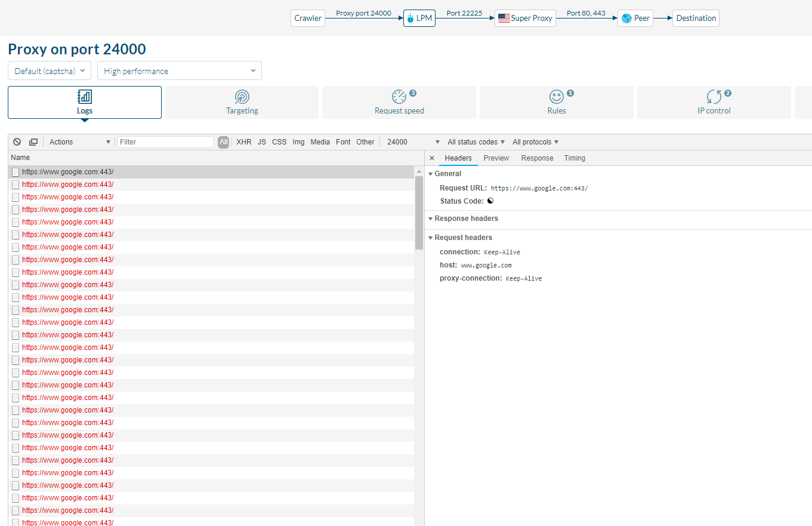Click the undock logs window icon
812x526 pixels.
(x=33, y=142)
